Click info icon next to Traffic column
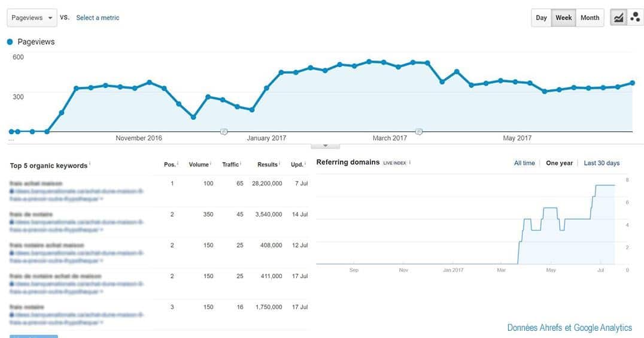Screen dimensions: 644x338 pos(242,164)
